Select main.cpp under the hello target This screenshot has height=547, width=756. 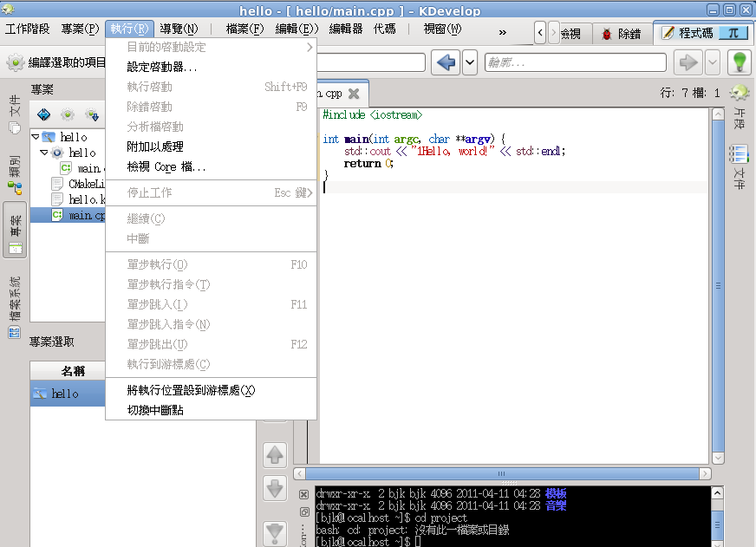82,168
